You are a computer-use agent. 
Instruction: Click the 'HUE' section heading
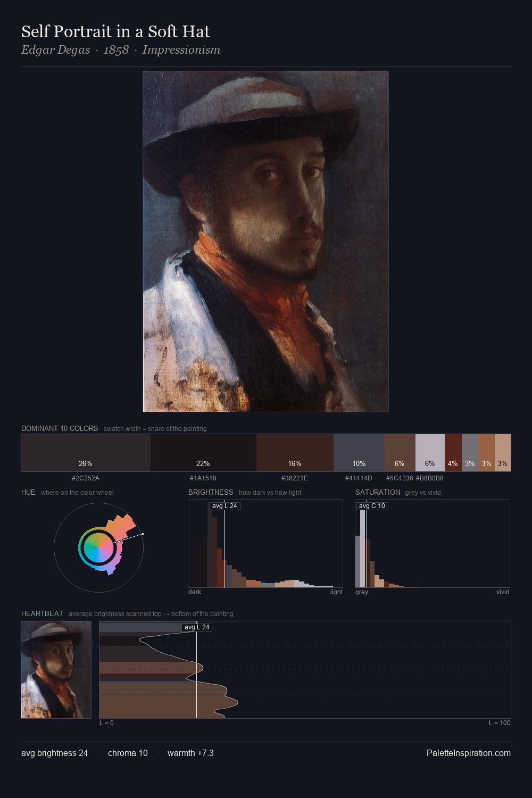click(28, 492)
